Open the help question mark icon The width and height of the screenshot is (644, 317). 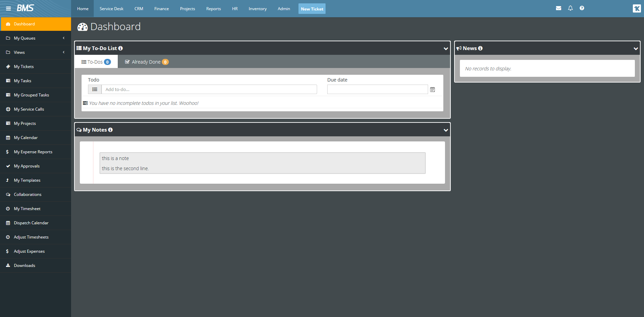(x=582, y=8)
